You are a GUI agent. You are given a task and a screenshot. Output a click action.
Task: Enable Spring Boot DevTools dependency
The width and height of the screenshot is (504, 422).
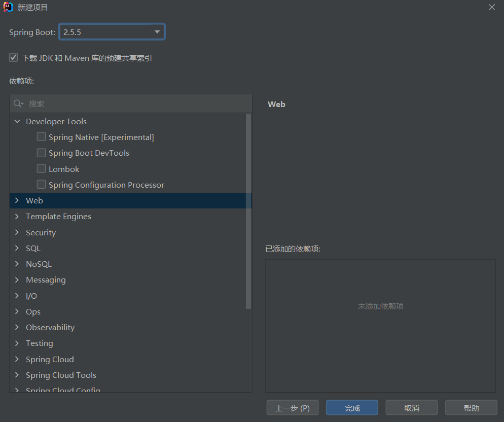click(41, 153)
